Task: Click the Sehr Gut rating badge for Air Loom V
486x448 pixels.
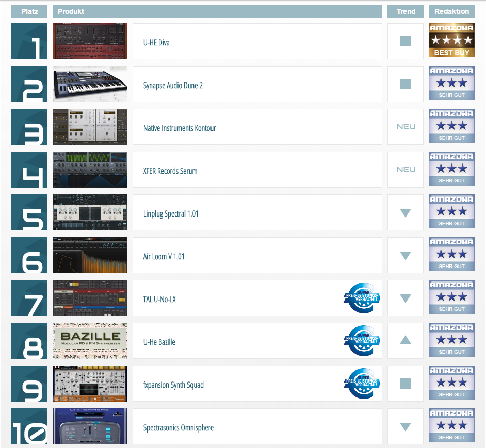Action: coord(451,254)
